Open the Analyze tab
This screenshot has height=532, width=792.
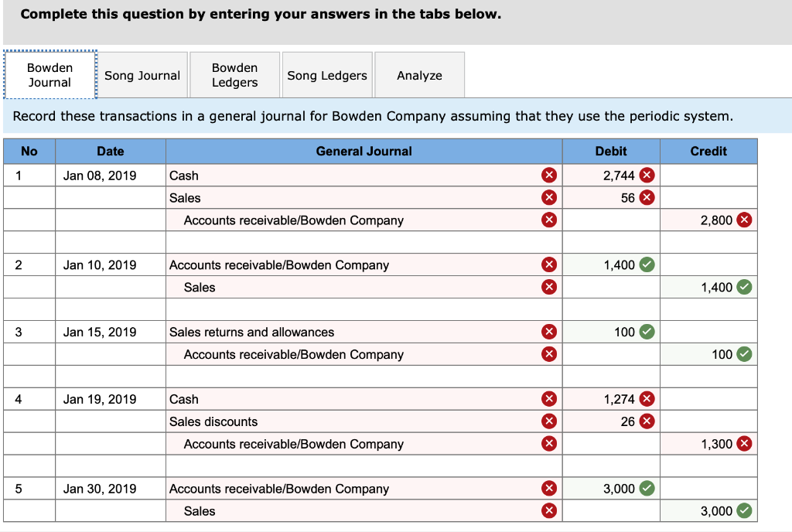[419, 74]
